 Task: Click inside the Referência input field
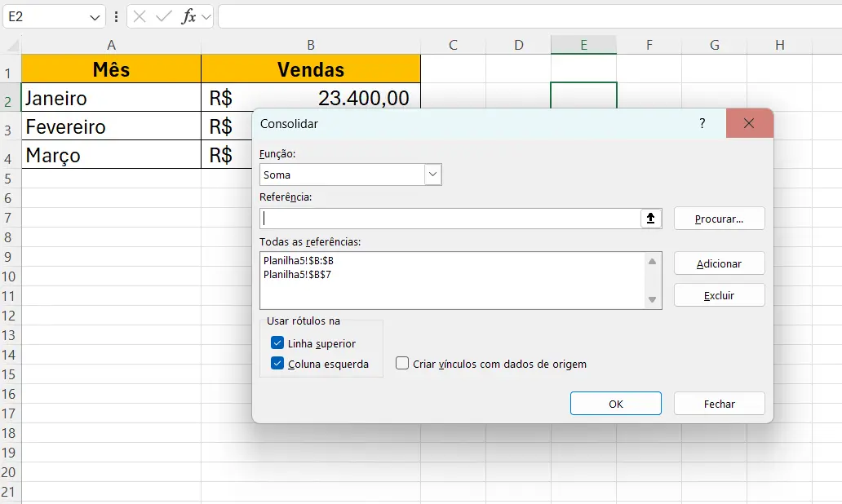(x=449, y=219)
